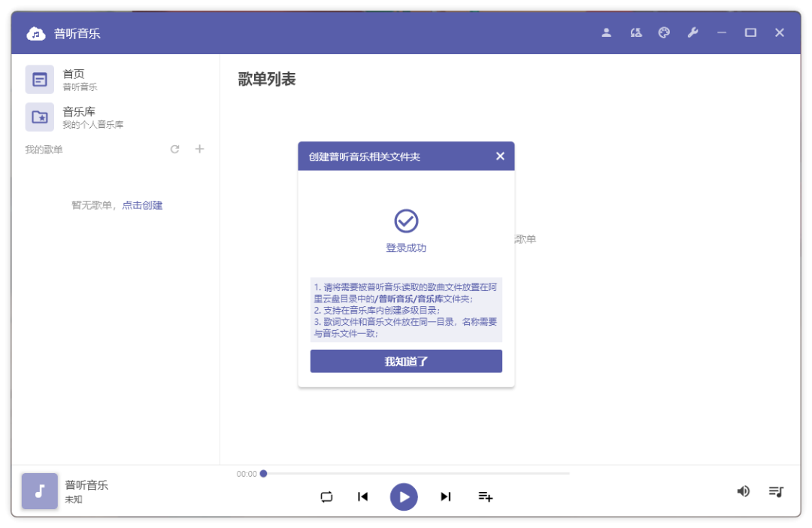This screenshot has height=528, width=812.
Task: Click the 点击创建 create playlist link
Action: click(x=143, y=205)
